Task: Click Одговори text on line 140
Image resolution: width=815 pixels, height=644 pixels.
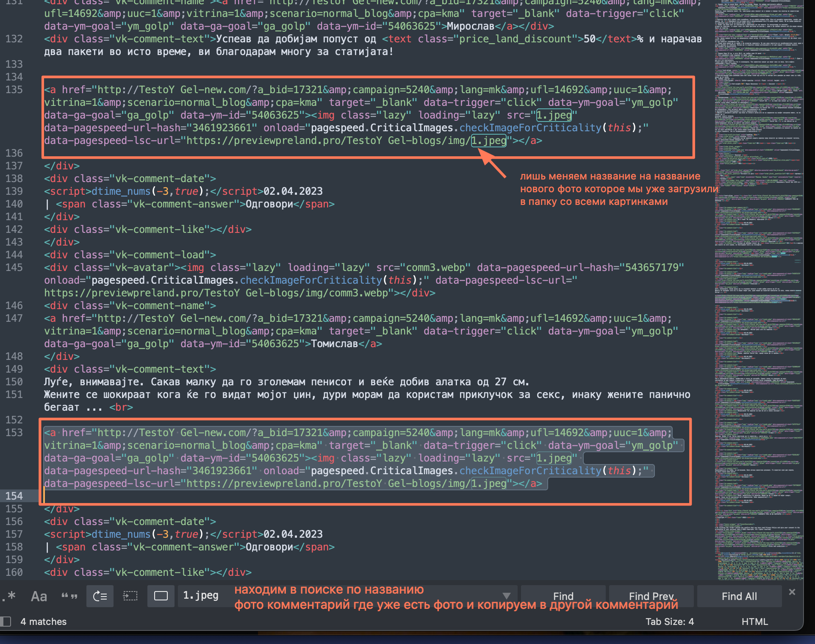Action: coord(269,204)
